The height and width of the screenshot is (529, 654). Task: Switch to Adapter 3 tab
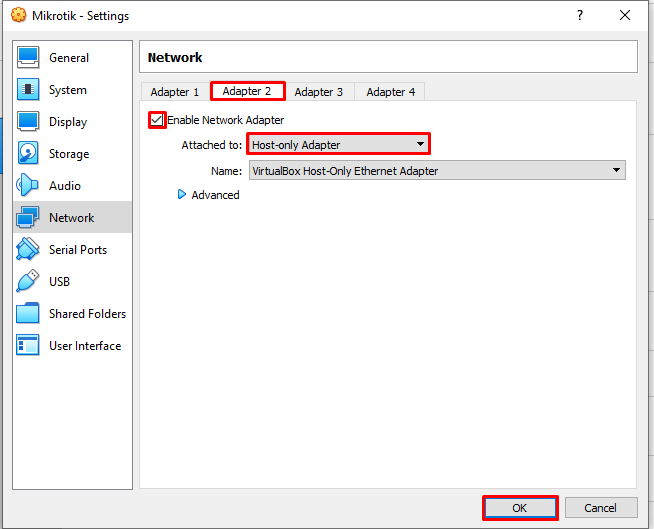(319, 92)
